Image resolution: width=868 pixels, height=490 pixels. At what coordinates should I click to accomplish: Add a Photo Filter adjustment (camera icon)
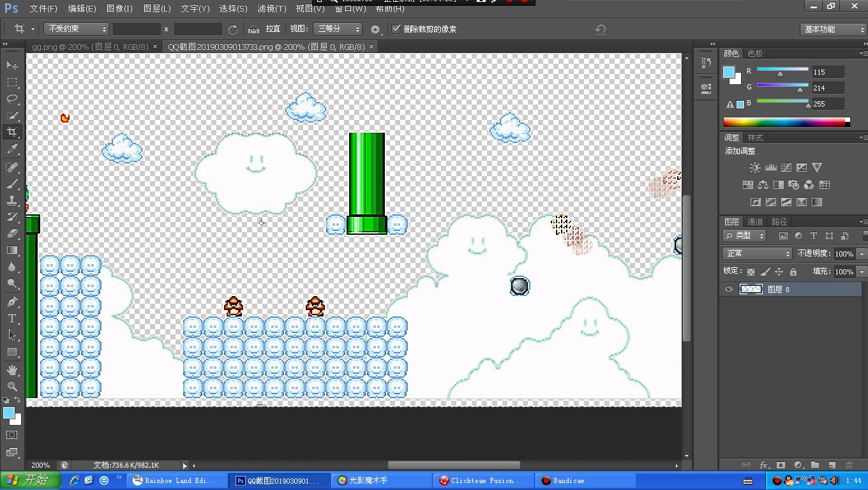(x=794, y=185)
